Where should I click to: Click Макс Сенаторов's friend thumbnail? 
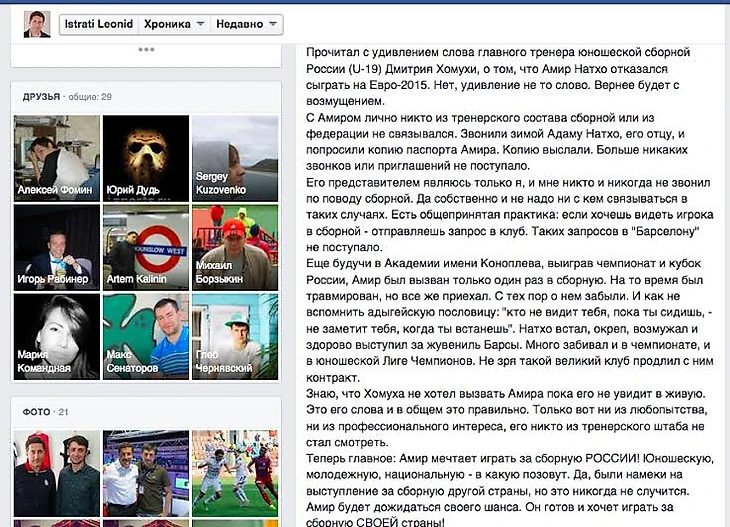[x=146, y=336]
